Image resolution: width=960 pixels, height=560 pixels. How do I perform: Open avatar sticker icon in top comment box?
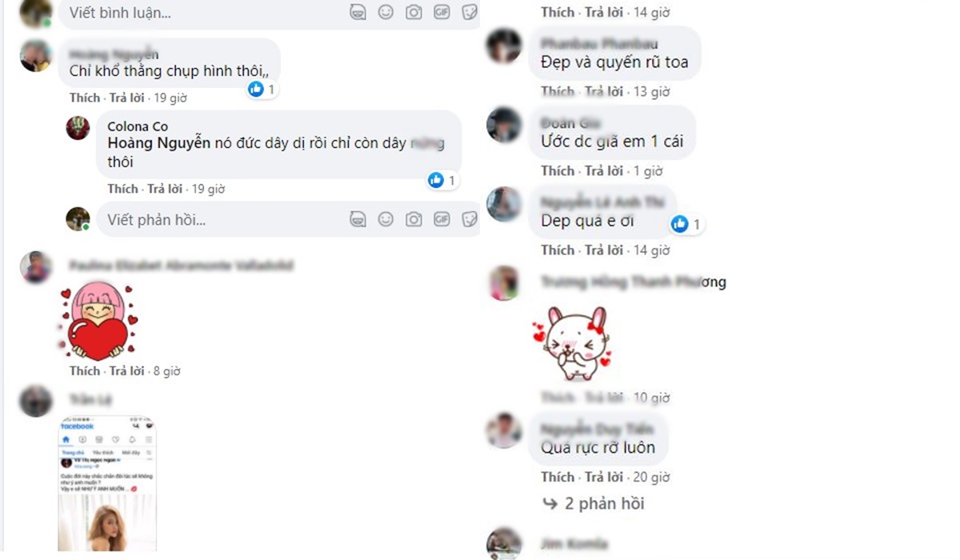(358, 12)
